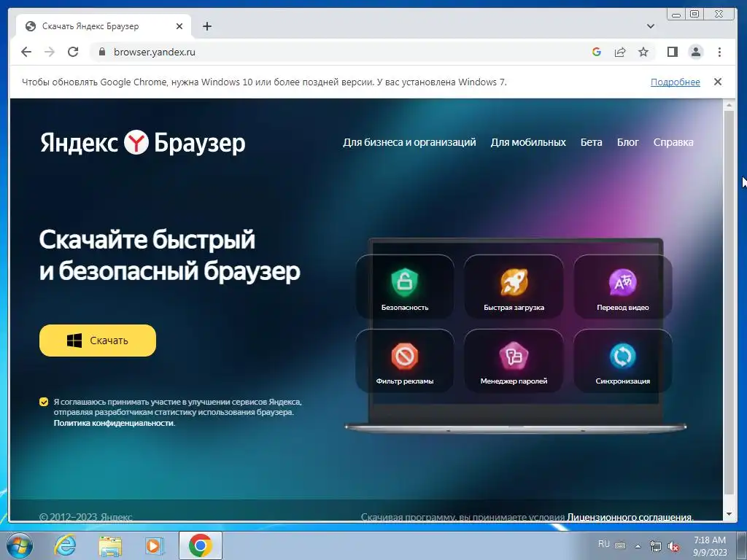
Task: Open Windows Media Player from taskbar
Action: point(154,545)
